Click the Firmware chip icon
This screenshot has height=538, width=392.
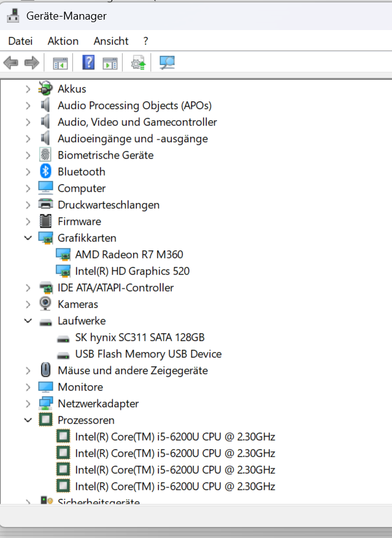click(x=45, y=221)
